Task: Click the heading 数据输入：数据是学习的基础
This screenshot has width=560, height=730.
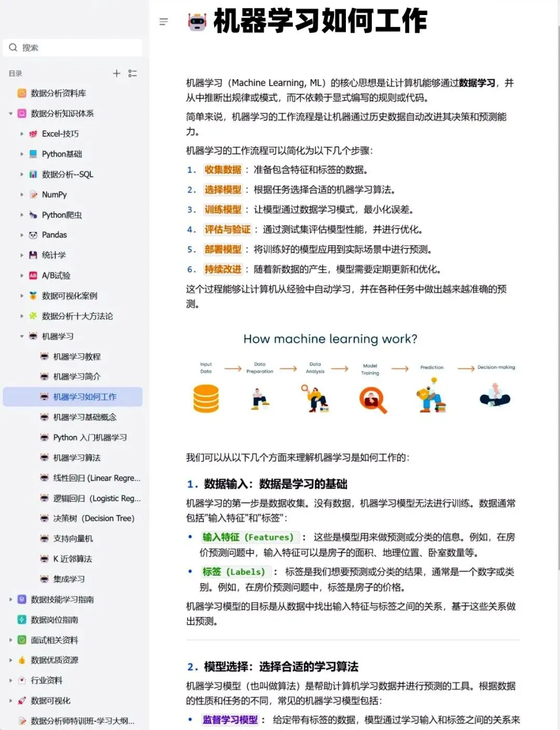Action: [x=275, y=484]
